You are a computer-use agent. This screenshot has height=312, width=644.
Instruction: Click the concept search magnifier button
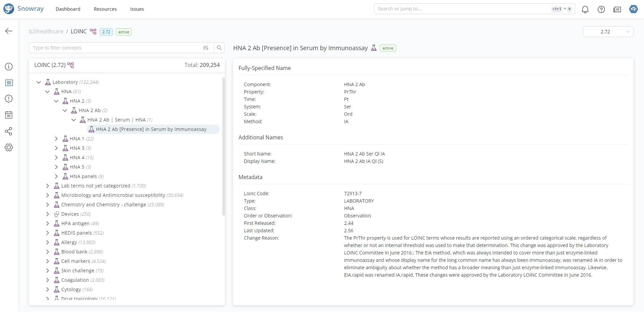(219, 48)
